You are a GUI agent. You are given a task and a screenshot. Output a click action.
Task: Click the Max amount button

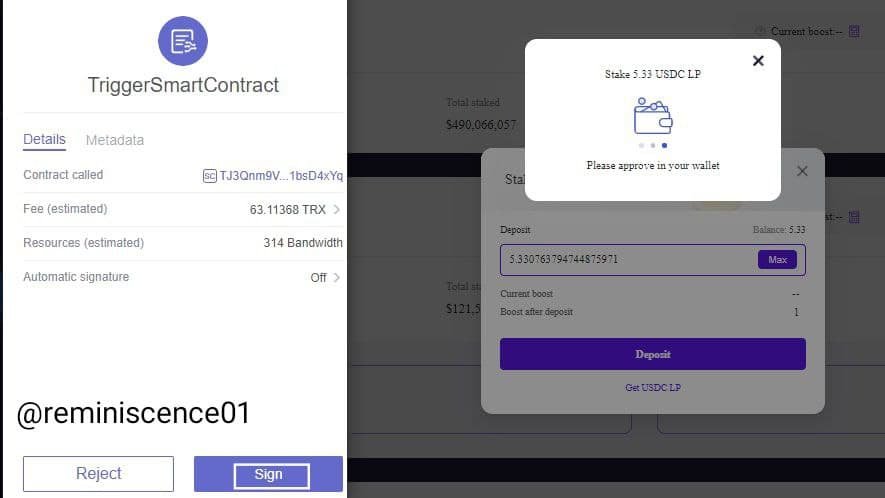click(777, 260)
